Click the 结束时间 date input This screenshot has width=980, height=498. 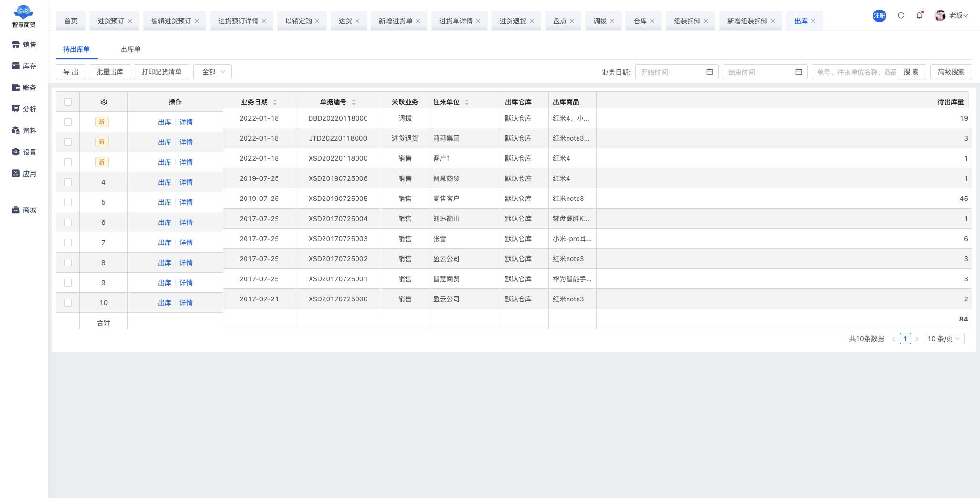pyautogui.click(x=765, y=72)
